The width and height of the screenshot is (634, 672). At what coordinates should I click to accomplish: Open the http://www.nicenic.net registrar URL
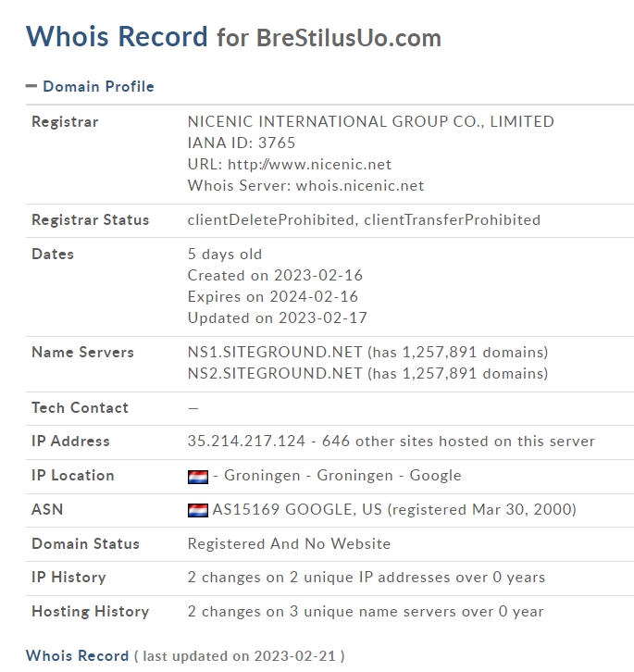point(309,165)
